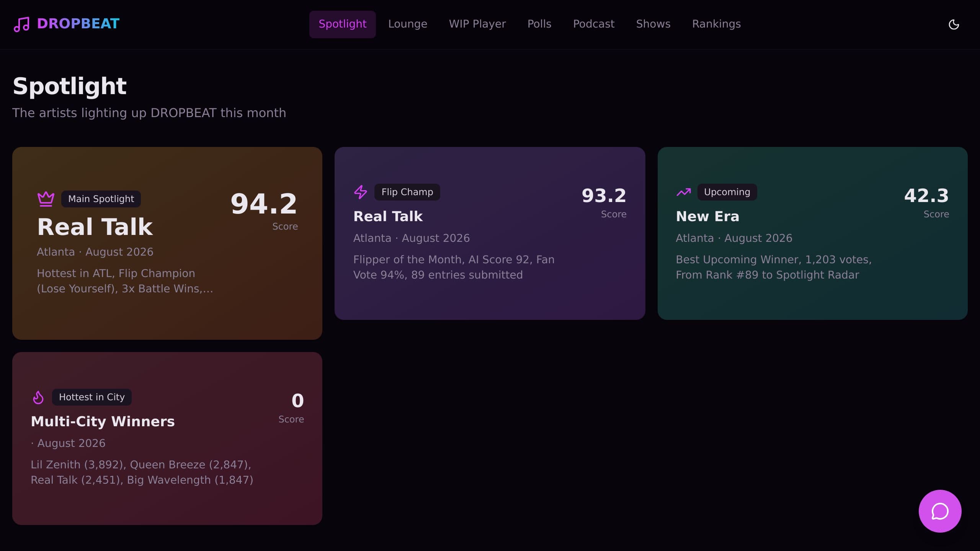Open the chat bubble button

click(x=940, y=511)
